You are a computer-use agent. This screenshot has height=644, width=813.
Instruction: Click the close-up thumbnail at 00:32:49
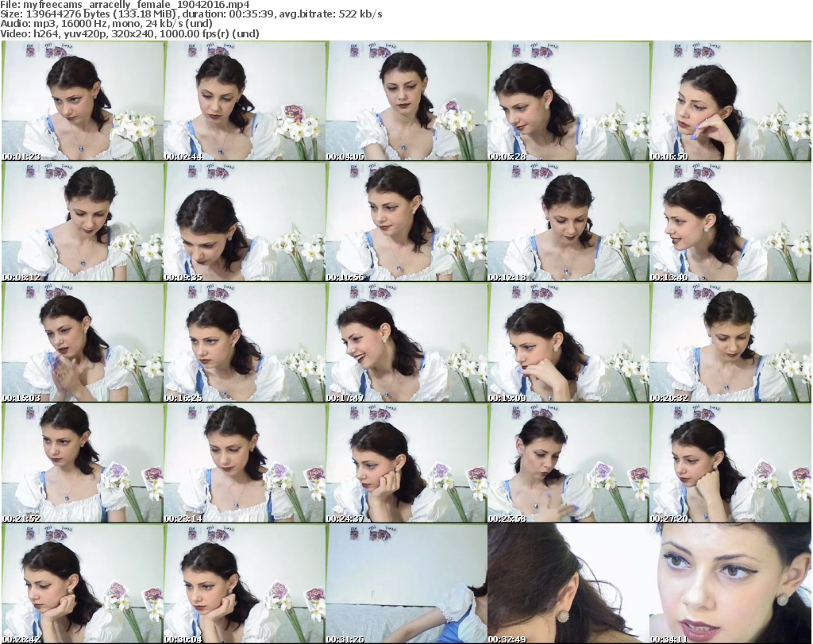[x=568, y=584]
